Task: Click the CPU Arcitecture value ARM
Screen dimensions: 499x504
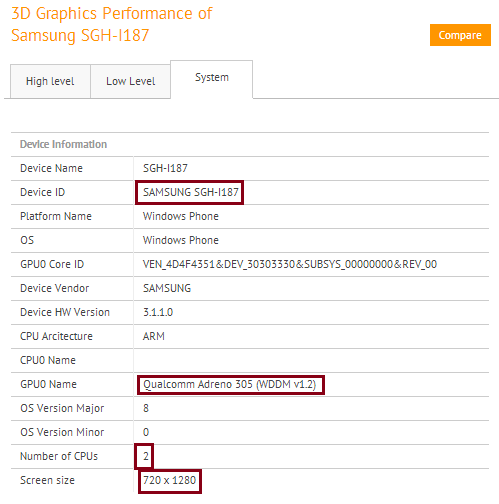Action: click(154, 336)
